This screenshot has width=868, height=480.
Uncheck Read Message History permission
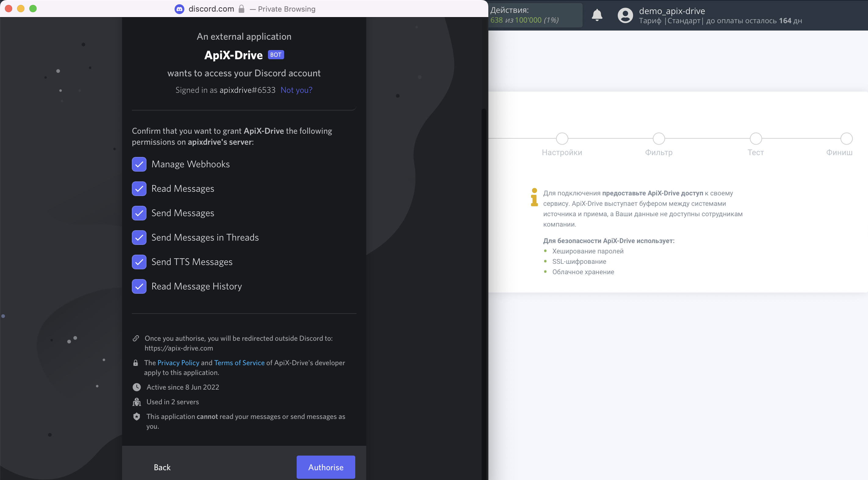click(x=139, y=286)
